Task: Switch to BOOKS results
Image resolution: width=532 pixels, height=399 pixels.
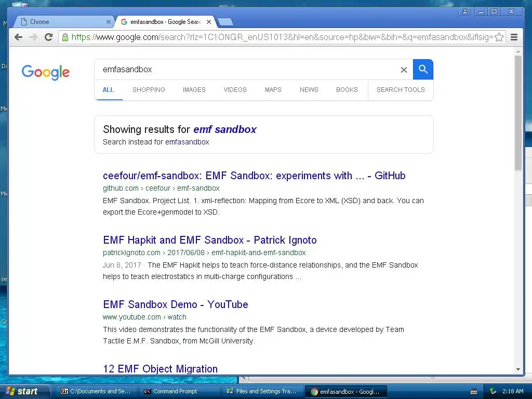Action: click(347, 90)
